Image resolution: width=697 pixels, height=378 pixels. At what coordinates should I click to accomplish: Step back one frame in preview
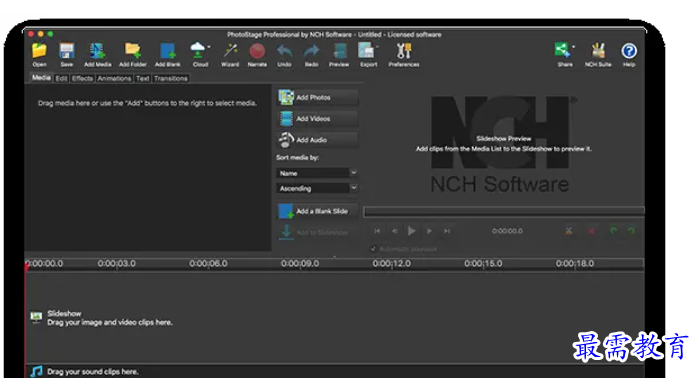pyautogui.click(x=394, y=231)
